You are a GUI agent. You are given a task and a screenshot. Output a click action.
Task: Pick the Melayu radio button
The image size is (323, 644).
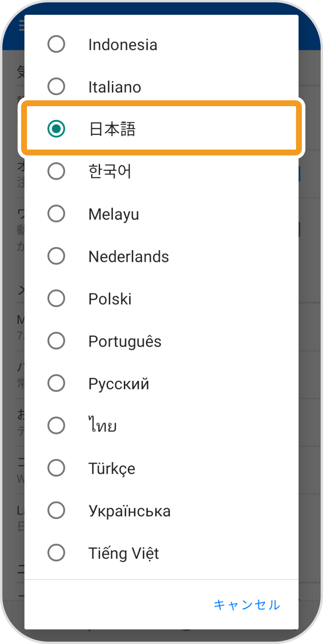coord(56,213)
